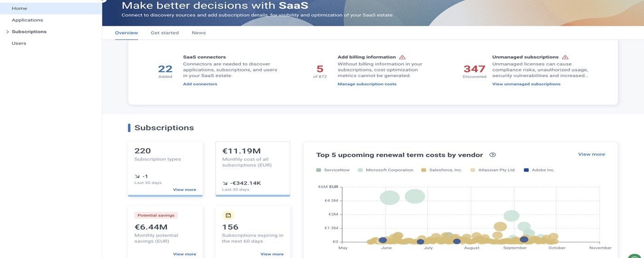Click warning icon next to Add billing information
This screenshot has height=258, width=644.
pos(402,57)
